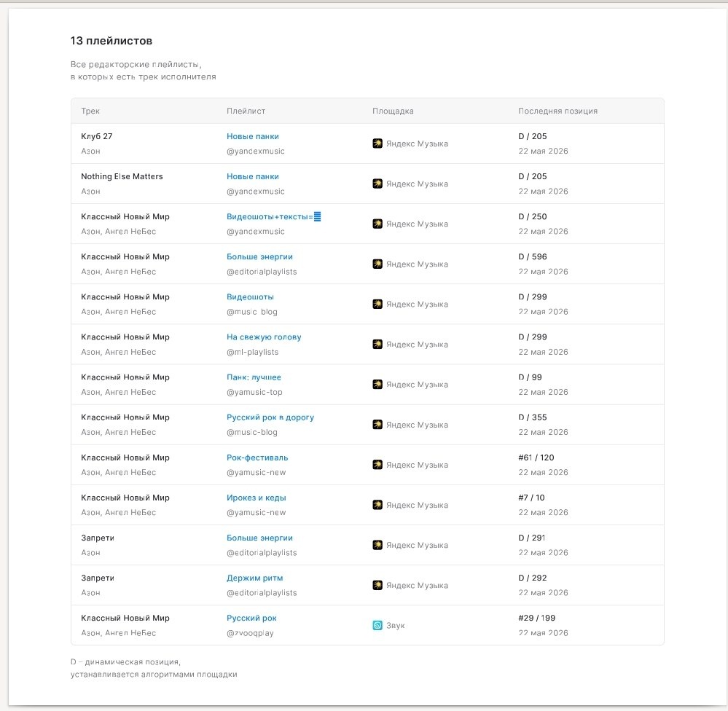Viewport: 728px width, 711px height.
Task: Open the Русский рок в дорогу playlist
Action: (270, 417)
